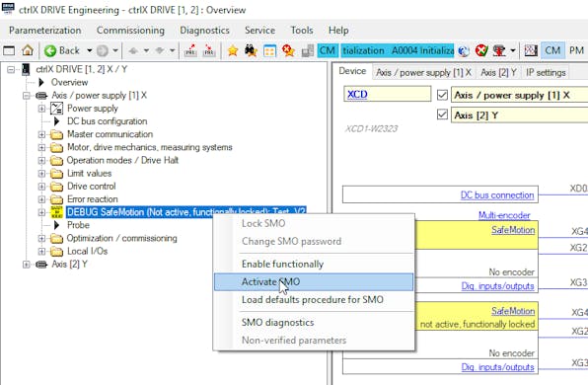The width and height of the screenshot is (588, 385).
Task: Select DC bus configuration in the tree
Action: (x=107, y=121)
